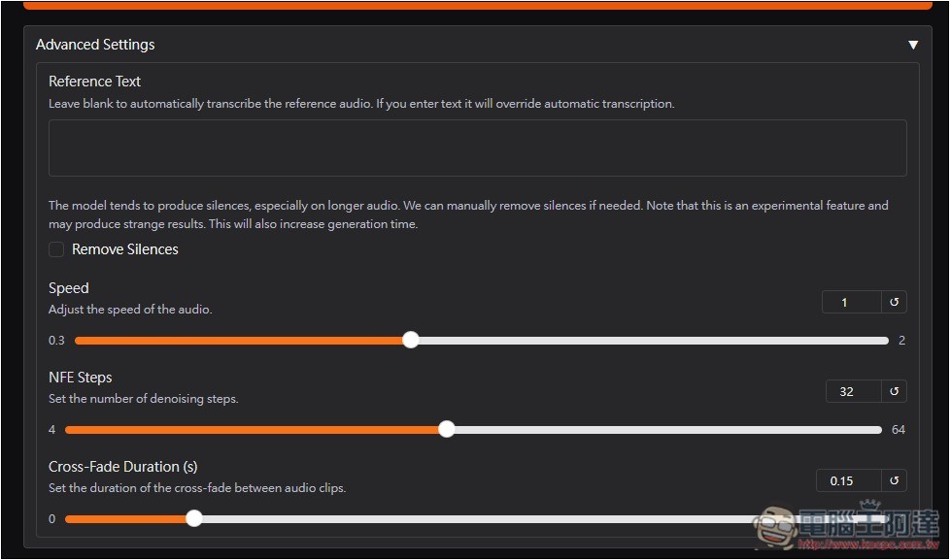Reset the Cross-Fade Duration value
The width and height of the screenshot is (950, 560).
point(894,480)
